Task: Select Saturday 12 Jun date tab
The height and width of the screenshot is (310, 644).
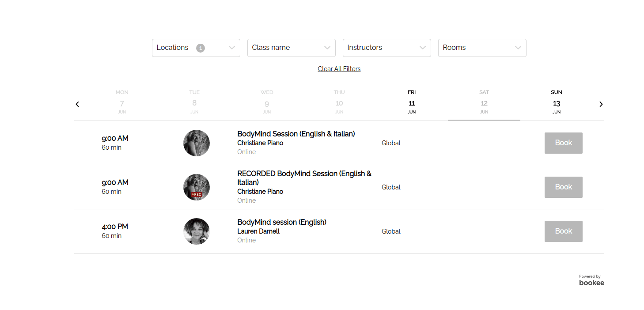Action: [x=484, y=102]
